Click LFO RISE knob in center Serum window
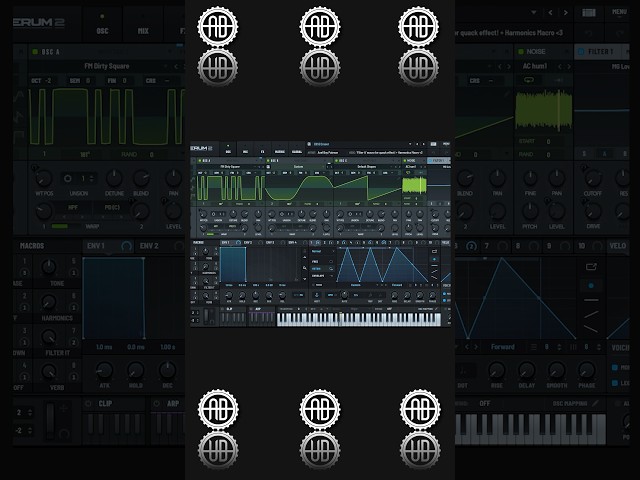Viewport: 640px width, 480px height. pyautogui.click(x=395, y=295)
